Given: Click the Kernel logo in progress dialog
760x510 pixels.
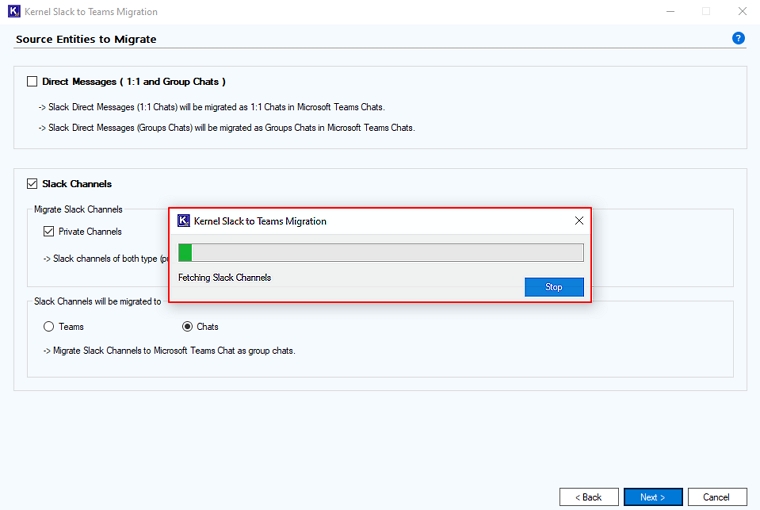Looking at the screenshot, I should tap(183, 221).
